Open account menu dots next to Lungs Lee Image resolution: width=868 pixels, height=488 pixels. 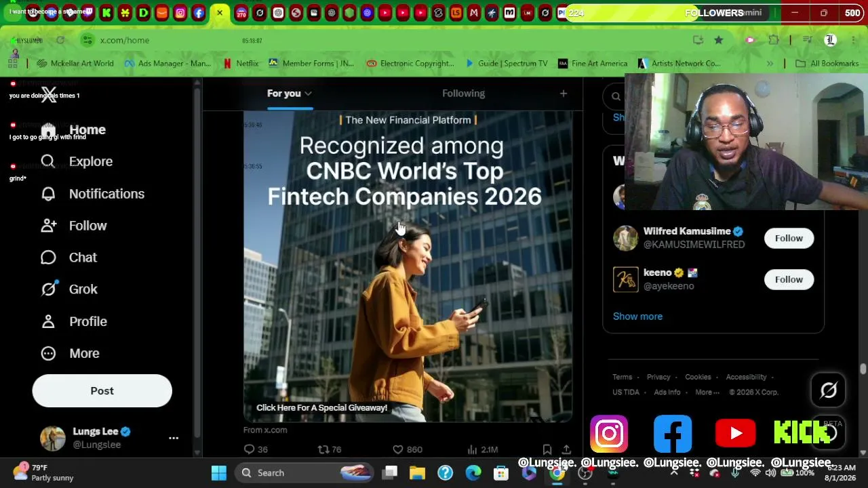174,438
